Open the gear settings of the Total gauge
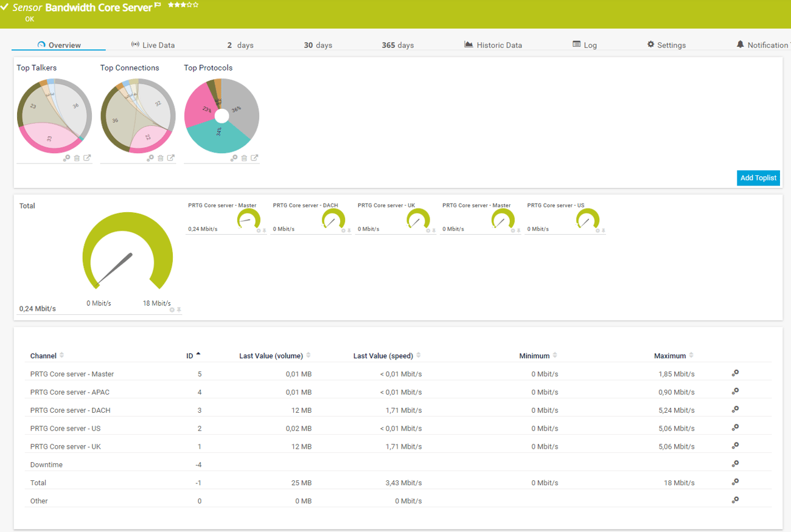 click(172, 309)
